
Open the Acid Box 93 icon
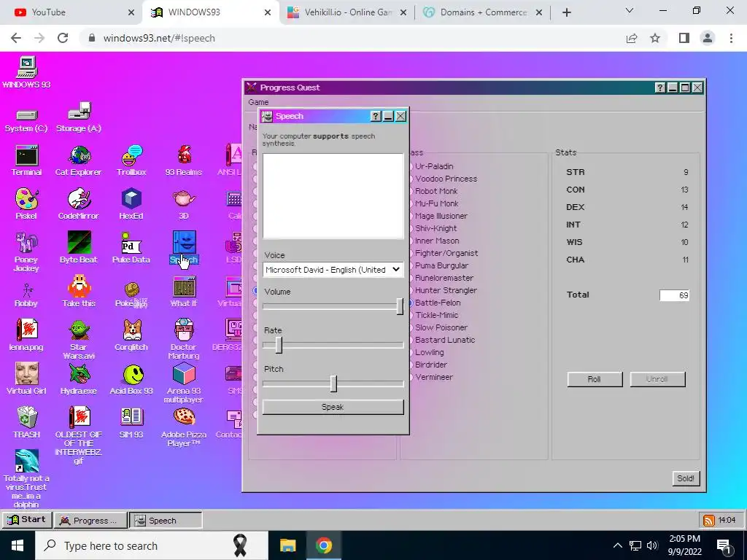(x=131, y=379)
